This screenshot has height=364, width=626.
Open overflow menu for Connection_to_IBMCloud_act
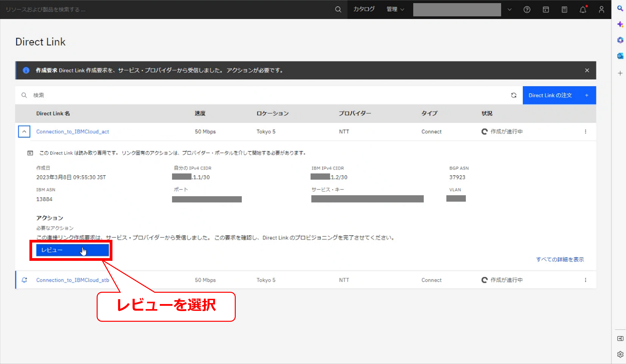coord(585,132)
